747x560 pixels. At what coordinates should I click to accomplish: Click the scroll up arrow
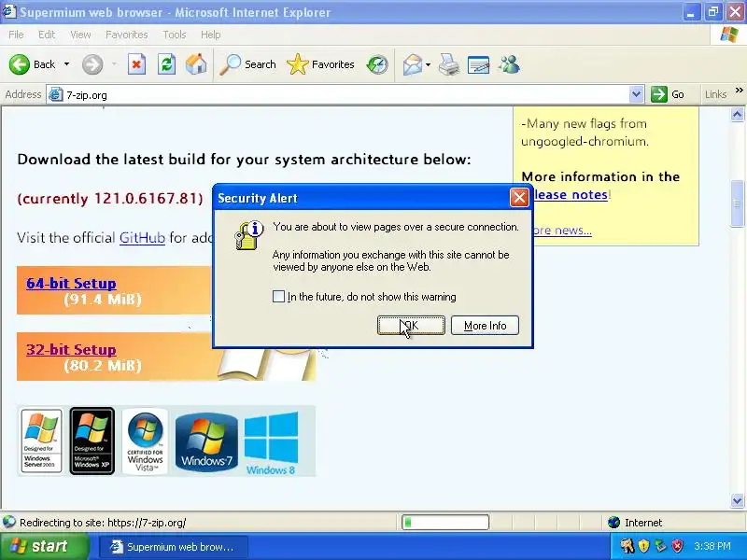(x=737, y=114)
